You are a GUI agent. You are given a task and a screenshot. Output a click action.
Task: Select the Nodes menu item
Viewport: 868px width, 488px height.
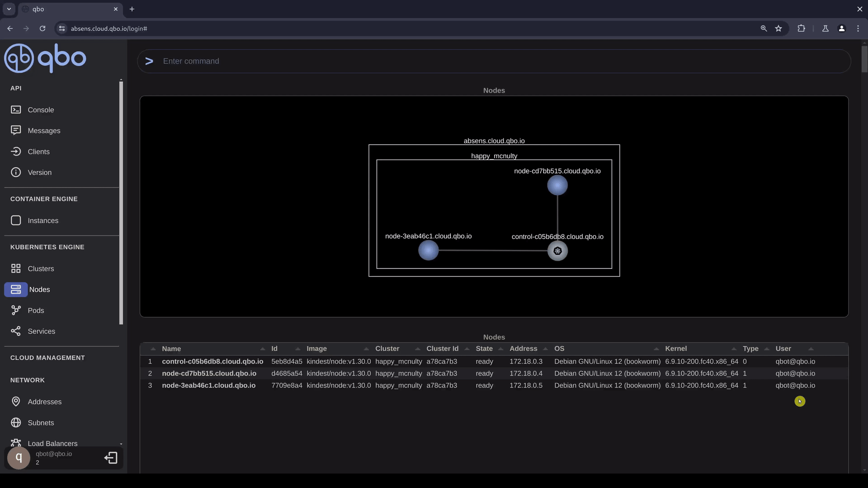(39, 290)
